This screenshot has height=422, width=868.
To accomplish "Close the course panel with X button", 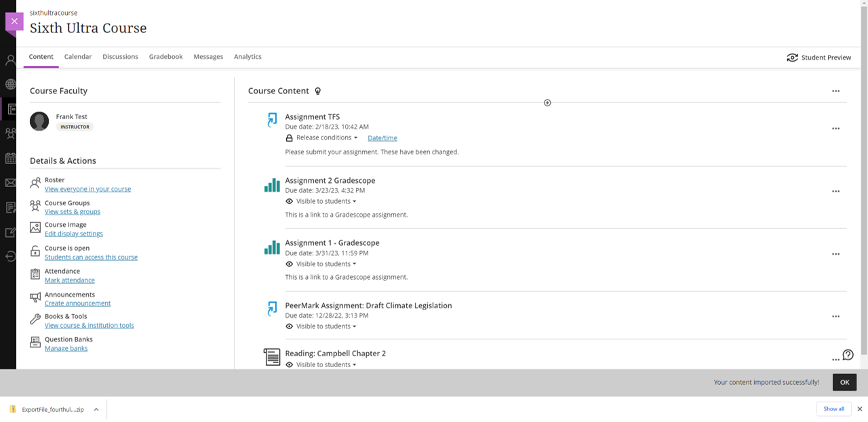I will point(14,22).
